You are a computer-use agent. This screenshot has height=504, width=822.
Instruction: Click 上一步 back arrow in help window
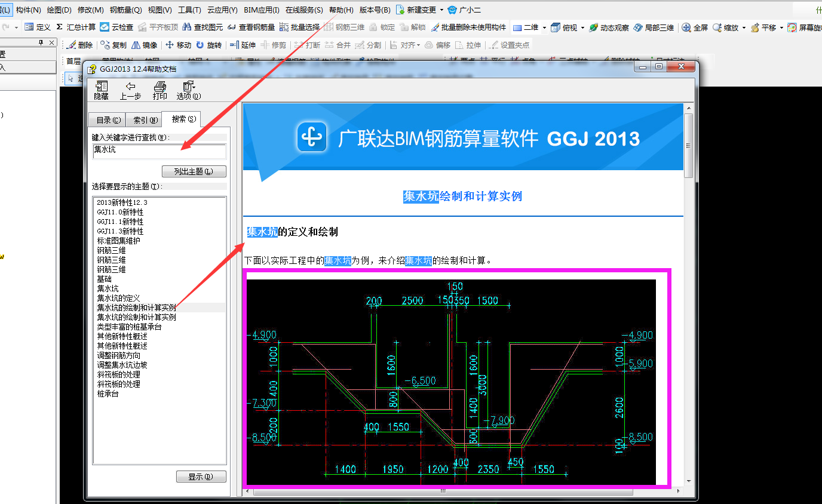coord(130,90)
